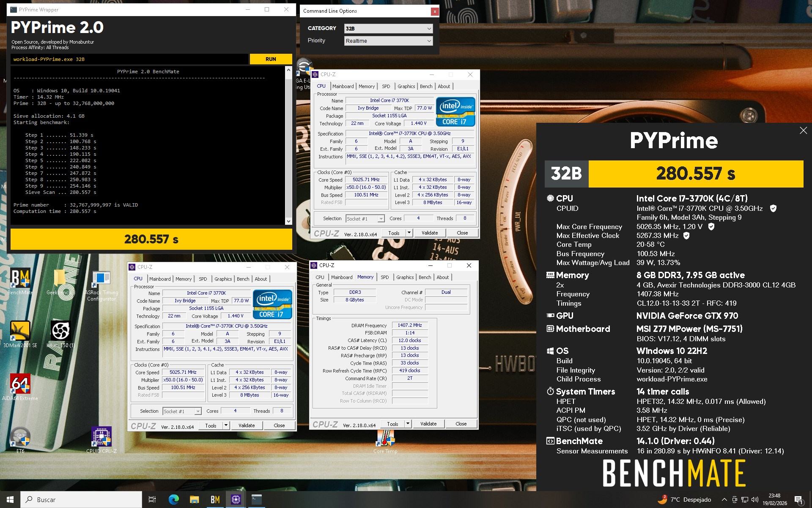Open the Graphics tab in CPU-Z
This screenshot has width=812, height=508.
(406, 86)
